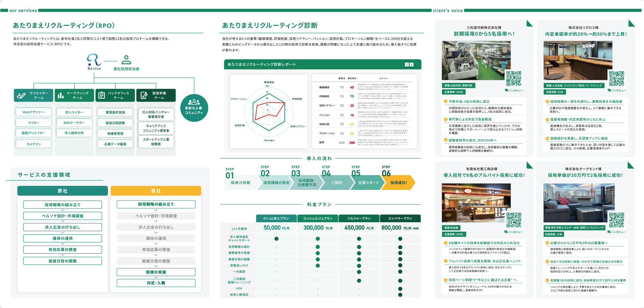Go to previous page of 診断レポート

click(x=407, y=65)
